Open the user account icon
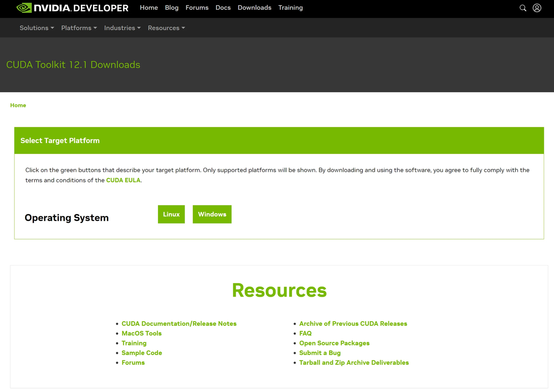The width and height of the screenshot is (554, 392). tap(537, 8)
